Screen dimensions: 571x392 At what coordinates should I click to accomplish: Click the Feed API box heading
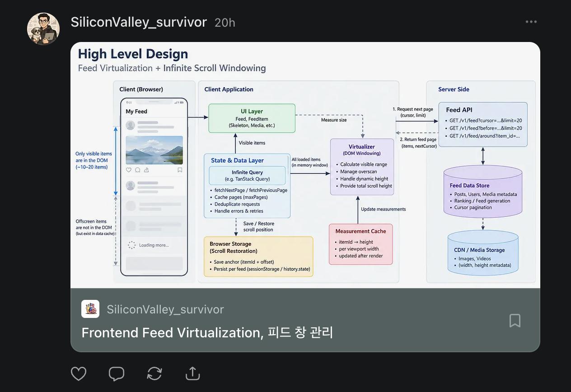459,110
